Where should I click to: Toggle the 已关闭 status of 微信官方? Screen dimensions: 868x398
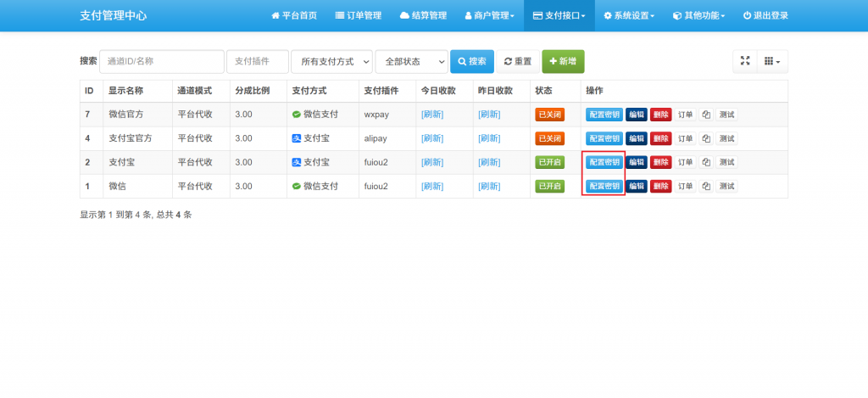click(x=549, y=115)
